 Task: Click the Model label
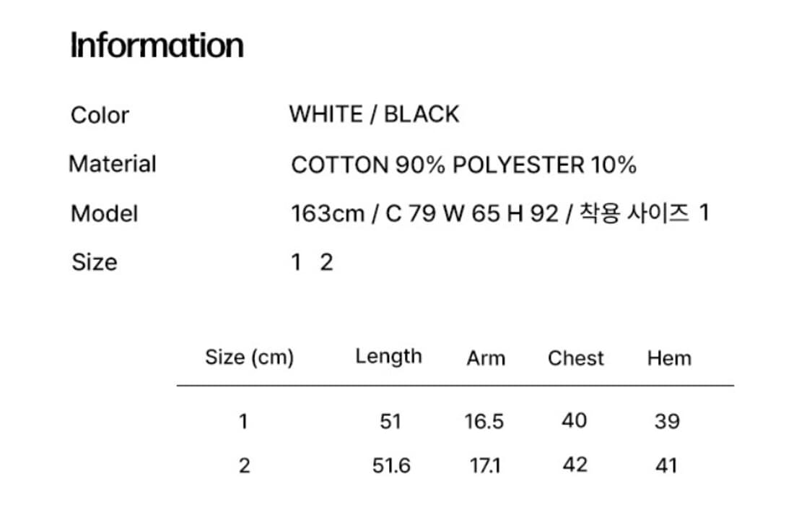(x=104, y=214)
